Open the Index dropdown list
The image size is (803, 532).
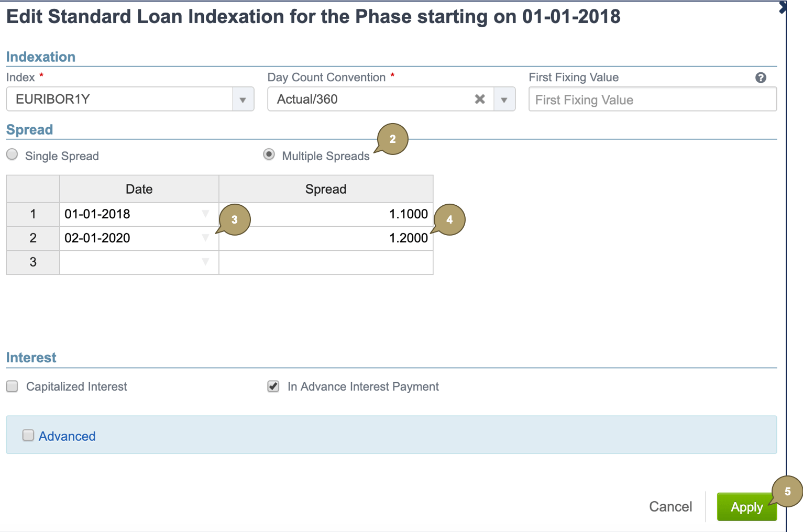tap(243, 99)
